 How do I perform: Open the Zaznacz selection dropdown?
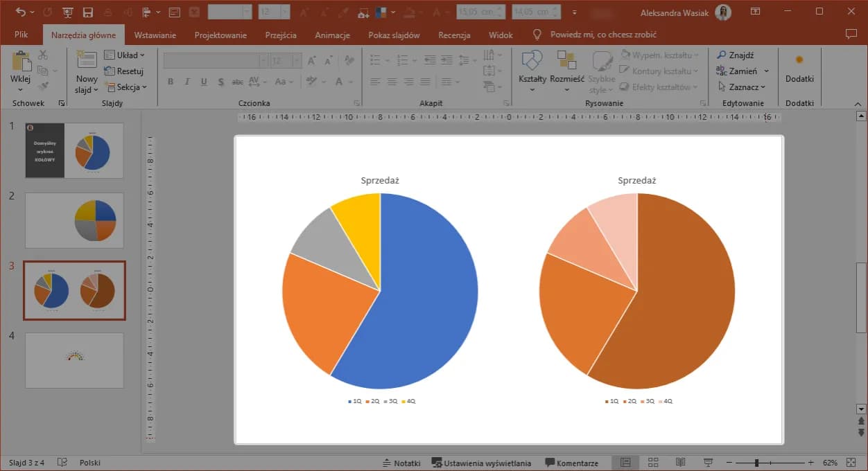point(742,87)
